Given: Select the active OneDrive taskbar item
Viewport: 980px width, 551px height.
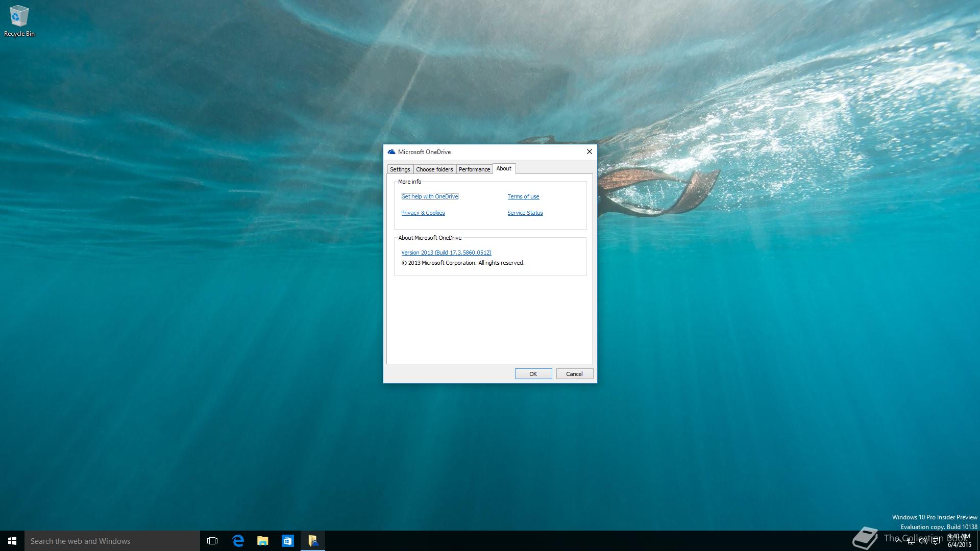Looking at the screenshot, I should tap(313, 541).
